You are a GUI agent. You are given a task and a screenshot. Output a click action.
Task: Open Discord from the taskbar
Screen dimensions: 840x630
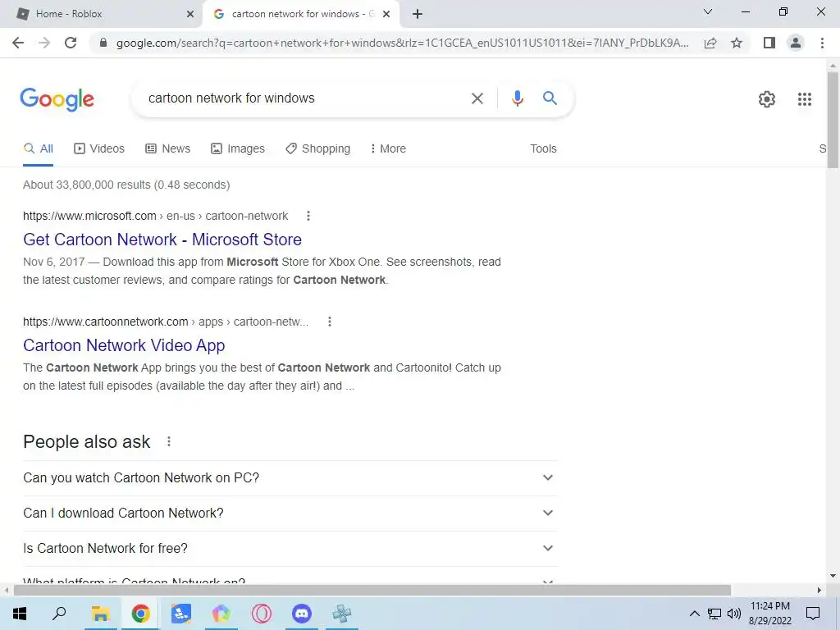[302, 614]
